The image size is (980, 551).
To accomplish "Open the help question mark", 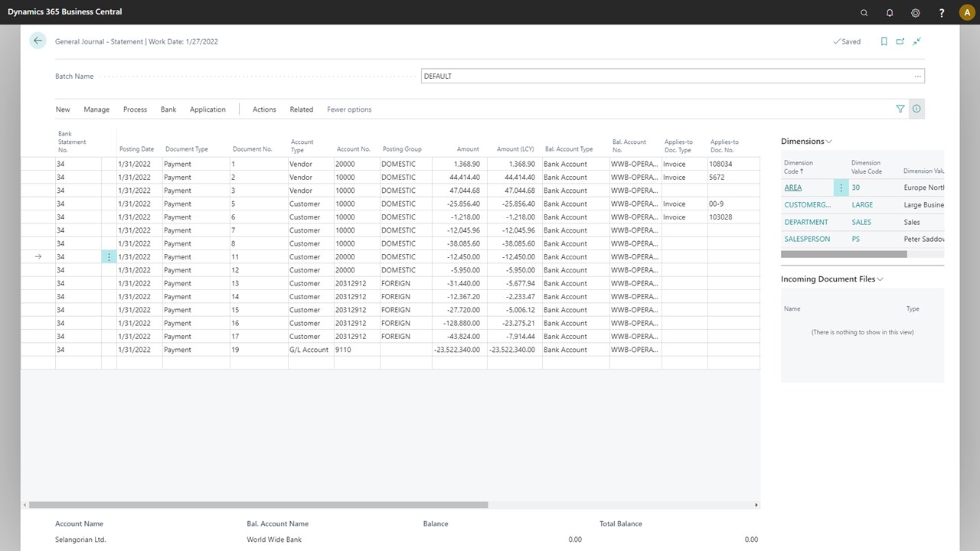I will pos(942,12).
